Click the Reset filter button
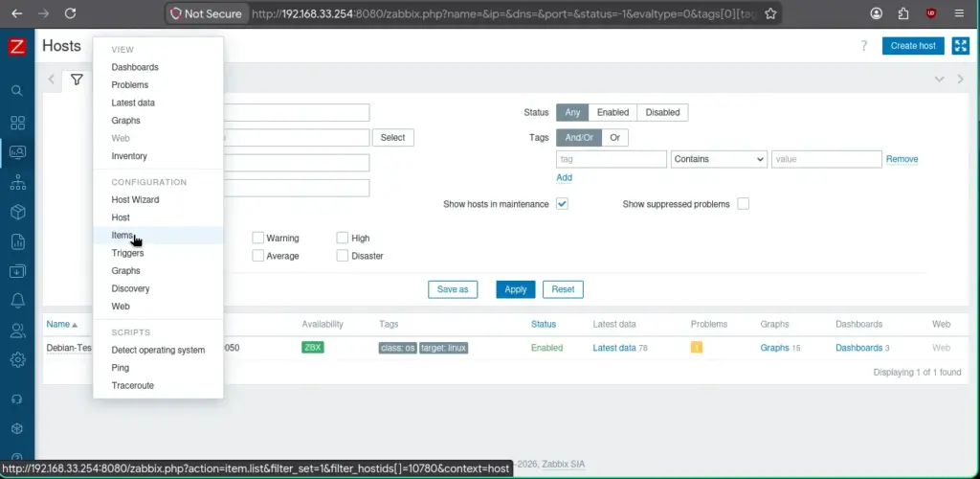This screenshot has width=980, height=479. 563,289
